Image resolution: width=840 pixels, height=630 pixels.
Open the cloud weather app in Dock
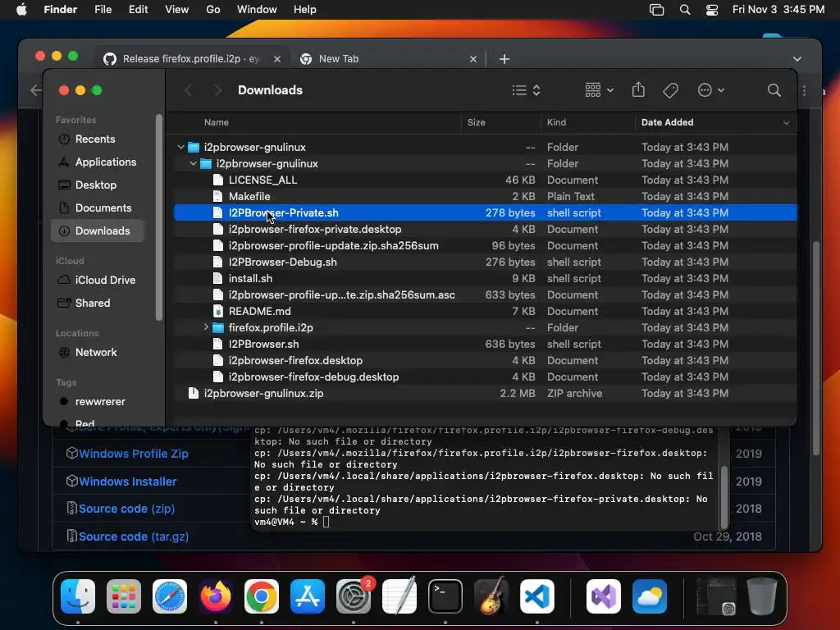[x=650, y=596]
